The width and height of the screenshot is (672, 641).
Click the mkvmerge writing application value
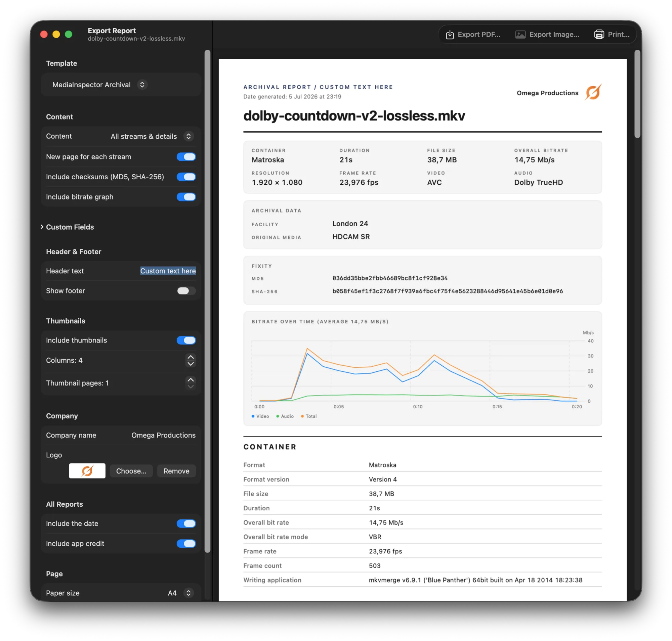click(475, 580)
